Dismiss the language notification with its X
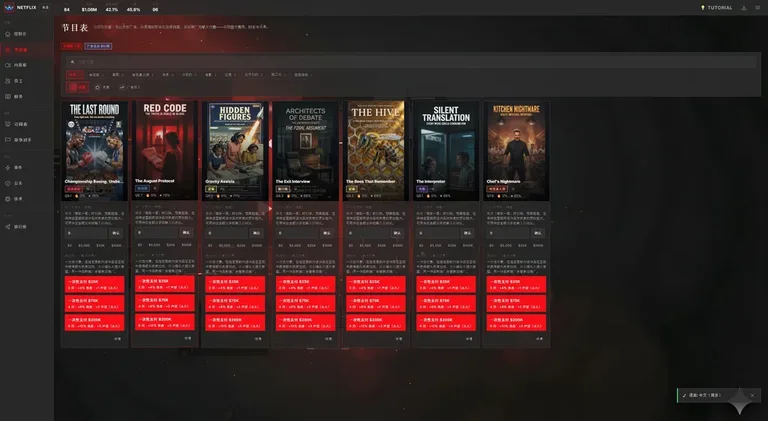 (752, 395)
